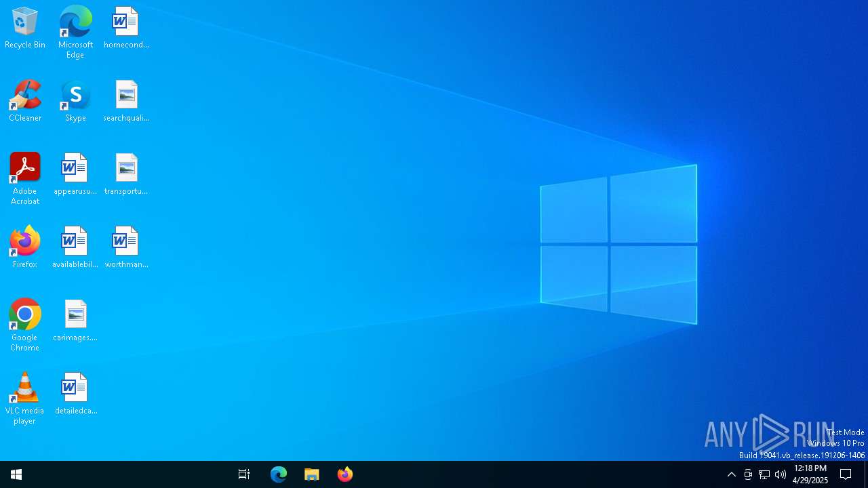Click the Show desktop strip
868x488 pixels.
click(866, 474)
